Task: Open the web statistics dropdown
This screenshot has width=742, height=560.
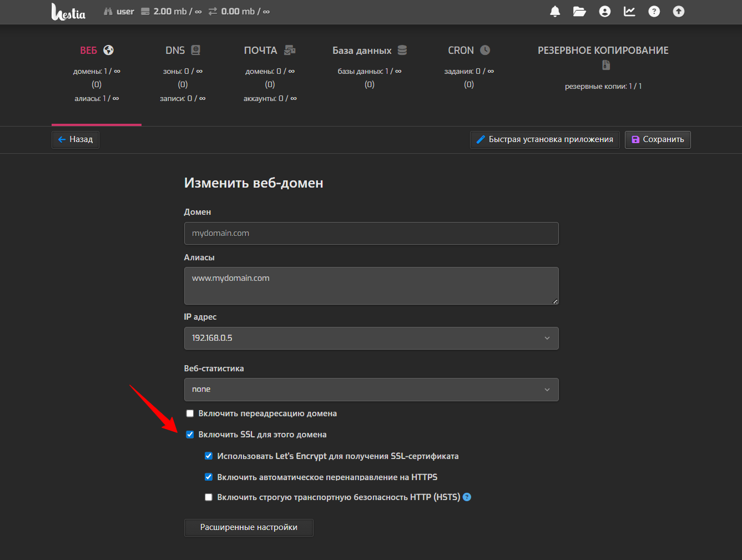Action: tap(371, 390)
